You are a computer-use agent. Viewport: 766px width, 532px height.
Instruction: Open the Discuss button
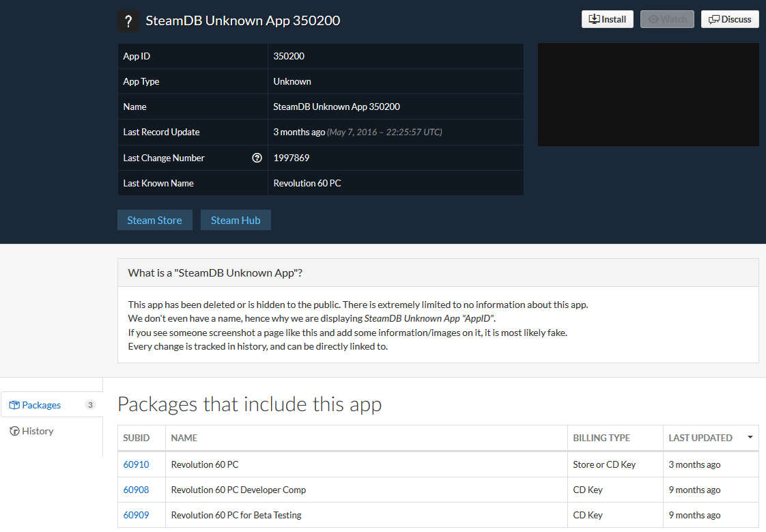click(730, 19)
